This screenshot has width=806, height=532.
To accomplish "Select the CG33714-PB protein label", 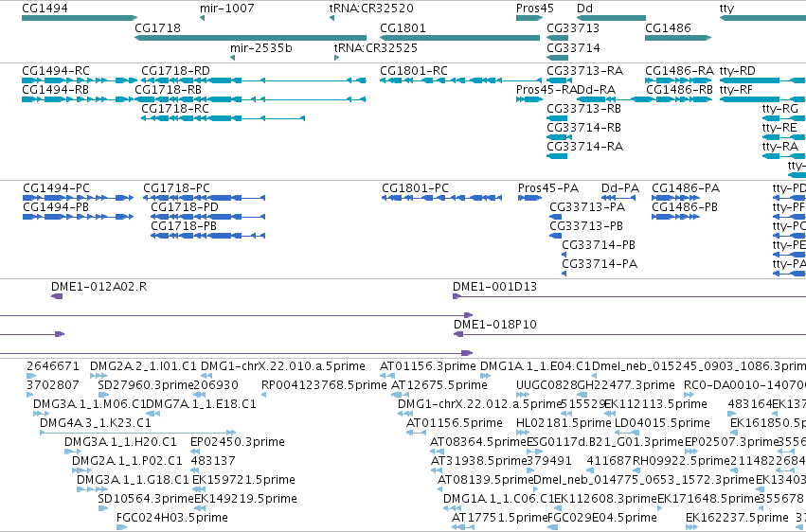I will (599, 245).
